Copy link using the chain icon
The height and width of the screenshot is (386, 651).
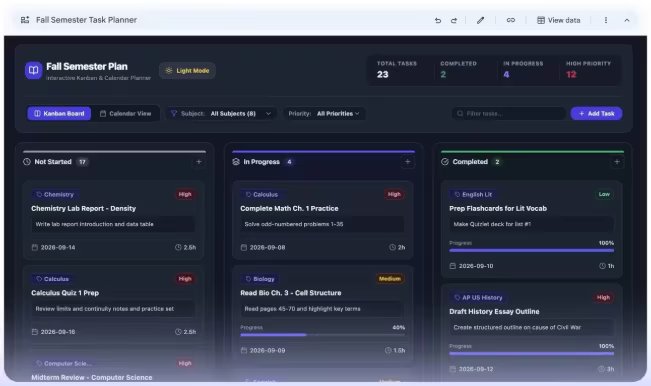(x=511, y=20)
